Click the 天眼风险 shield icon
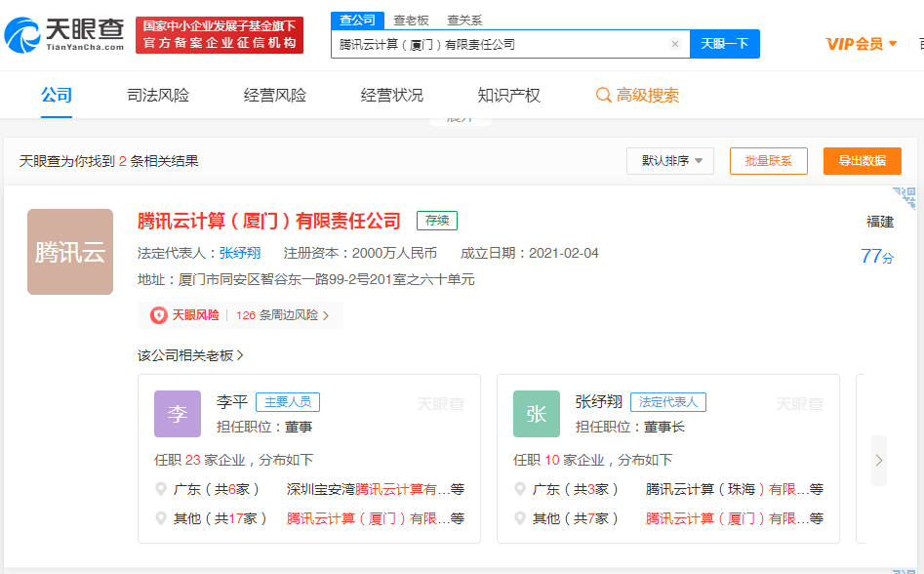 pos(158,315)
